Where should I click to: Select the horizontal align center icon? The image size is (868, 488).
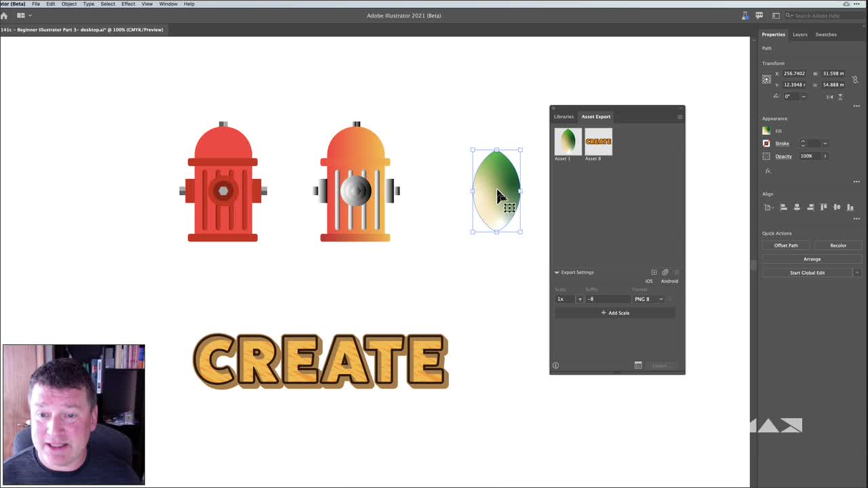point(797,207)
